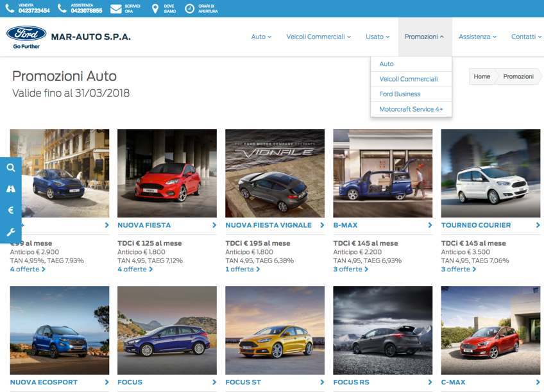Select Ford Business from Promozioni menu

(x=400, y=94)
